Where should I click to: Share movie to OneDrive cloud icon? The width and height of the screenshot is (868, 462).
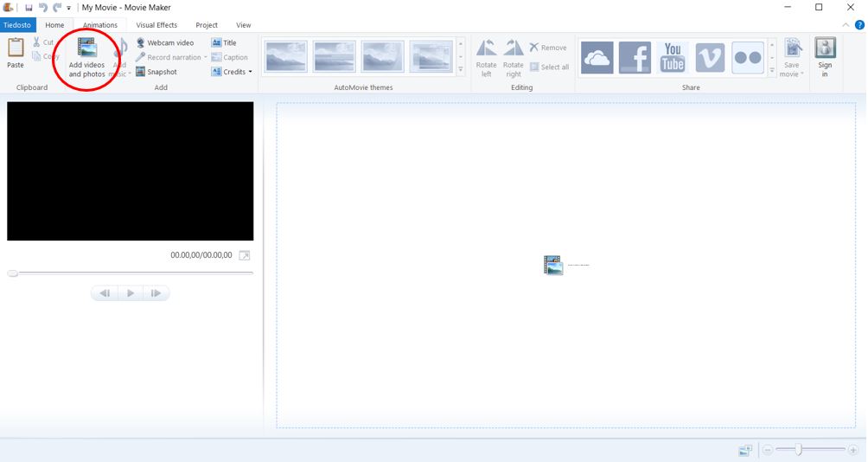coord(597,57)
